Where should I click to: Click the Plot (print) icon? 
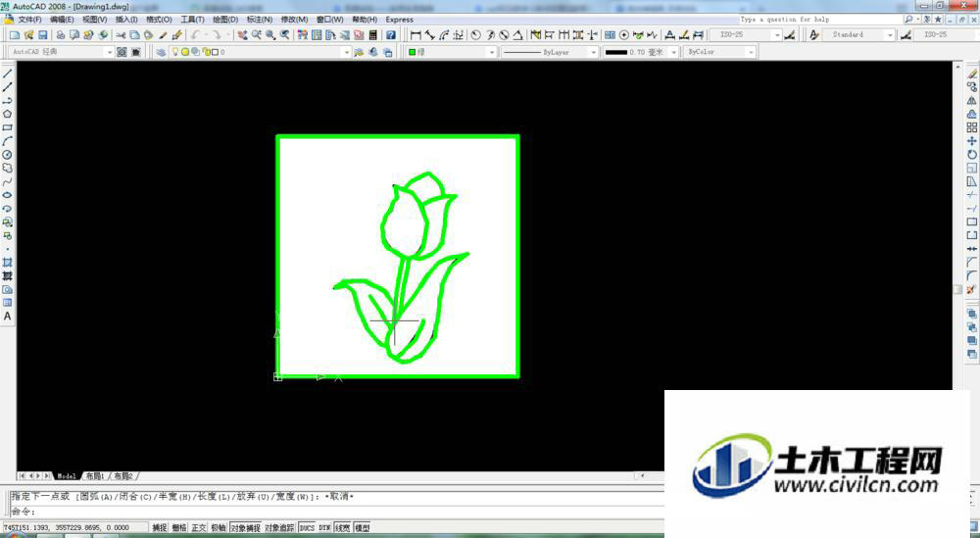pyautogui.click(x=61, y=35)
